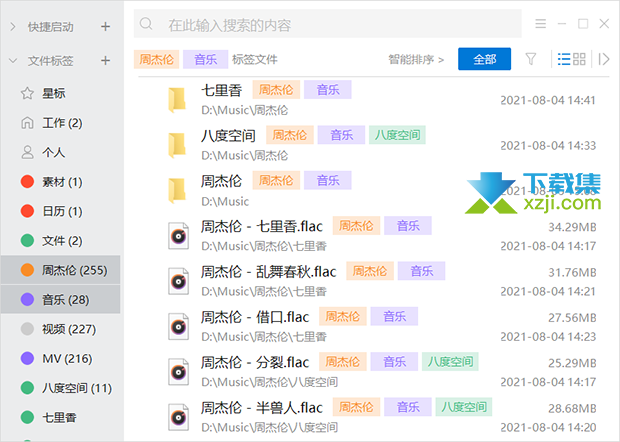Image resolution: width=620 pixels, height=442 pixels.
Task: Expand the 快捷启动 section
Action: (x=13, y=27)
